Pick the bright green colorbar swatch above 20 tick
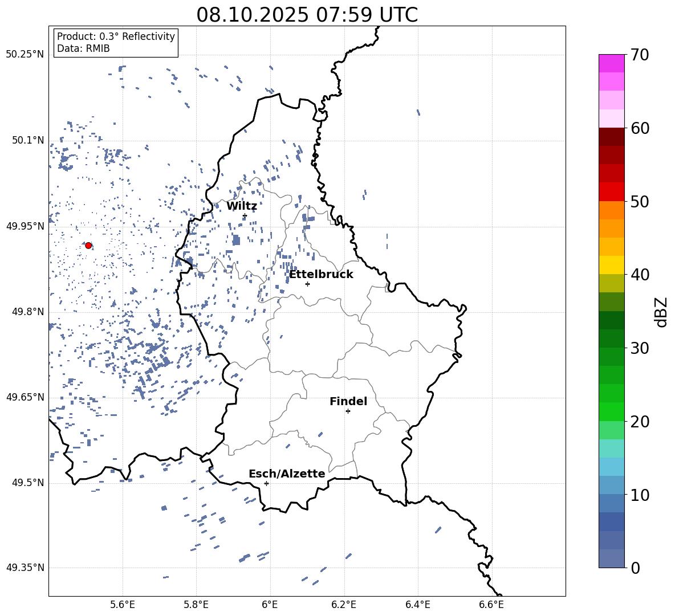The height and width of the screenshot is (616, 675). 612,411
